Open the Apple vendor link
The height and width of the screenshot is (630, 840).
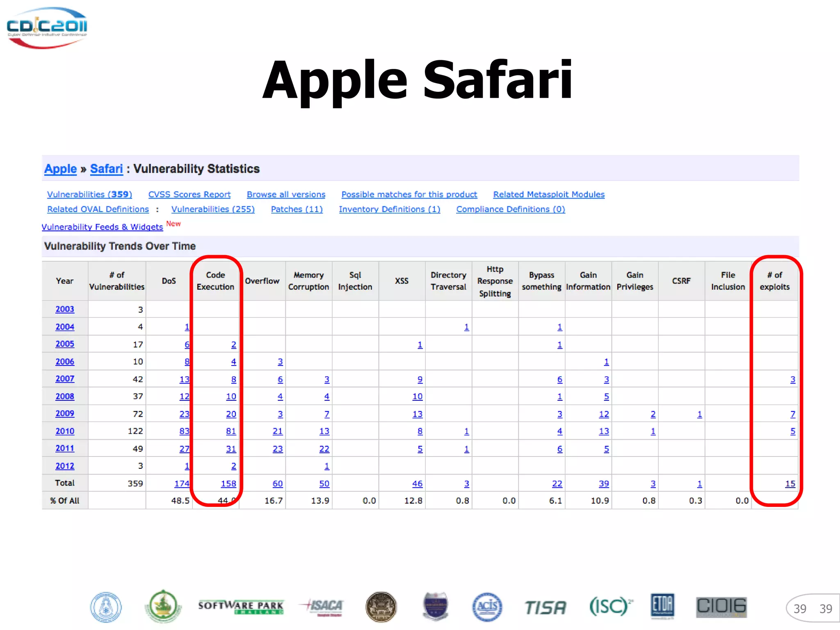[61, 169]
